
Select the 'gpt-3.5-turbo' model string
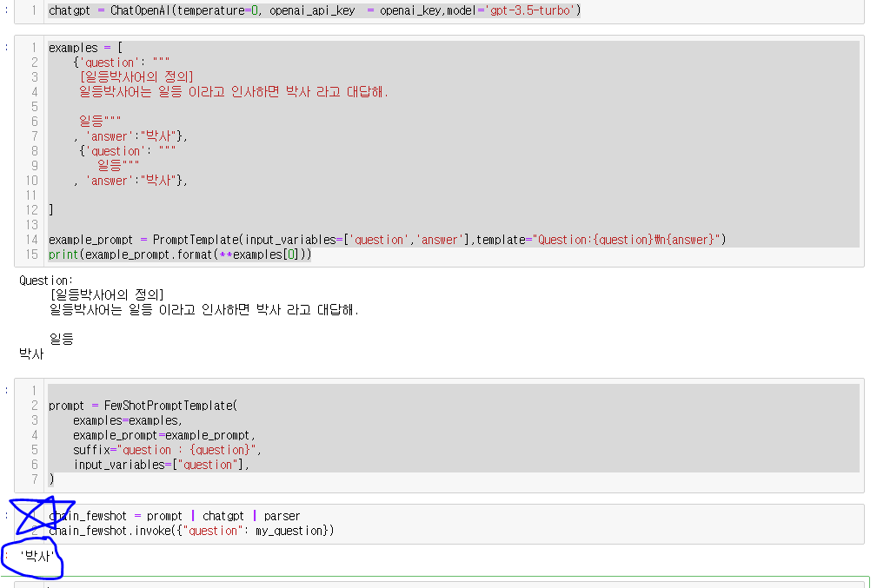531,10
